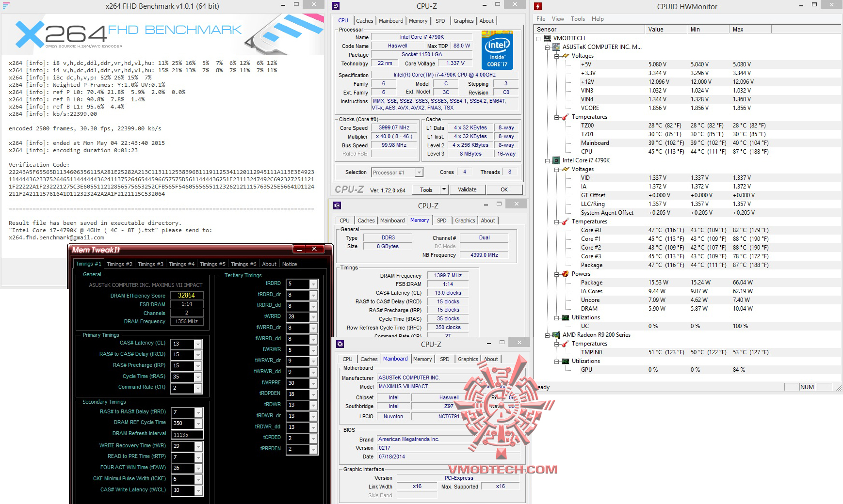Click the Voltages icon under ASUSTeK node
The image size is (843, 504).
pos(565,56)
